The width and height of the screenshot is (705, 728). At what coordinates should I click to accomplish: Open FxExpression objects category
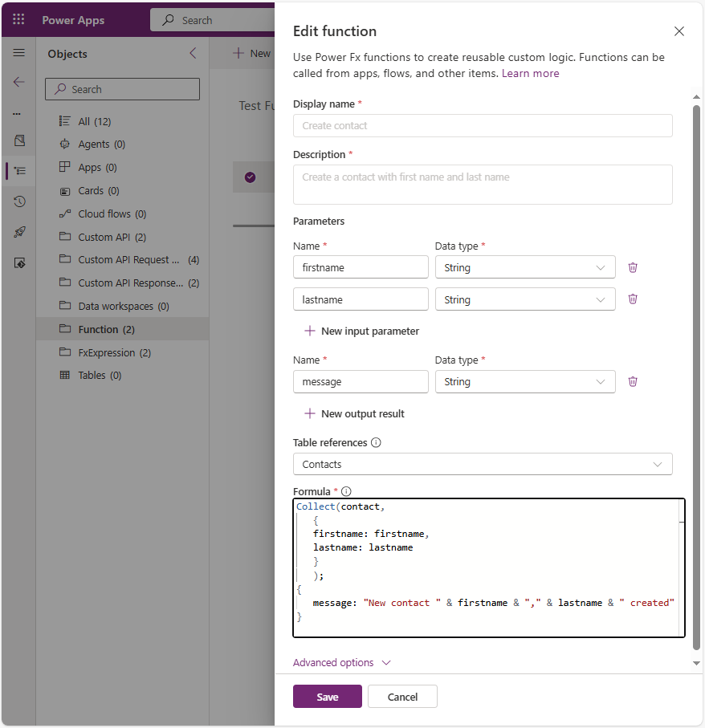114,352
